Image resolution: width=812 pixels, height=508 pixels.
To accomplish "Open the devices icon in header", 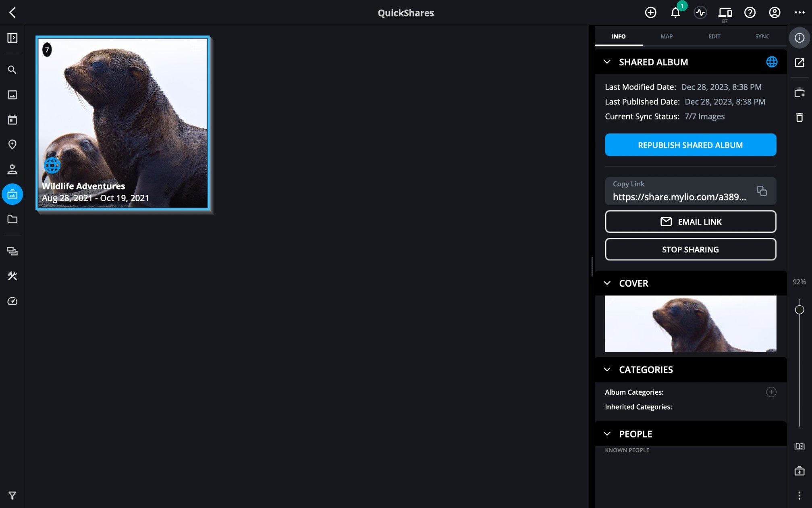I will click(725, 12).
